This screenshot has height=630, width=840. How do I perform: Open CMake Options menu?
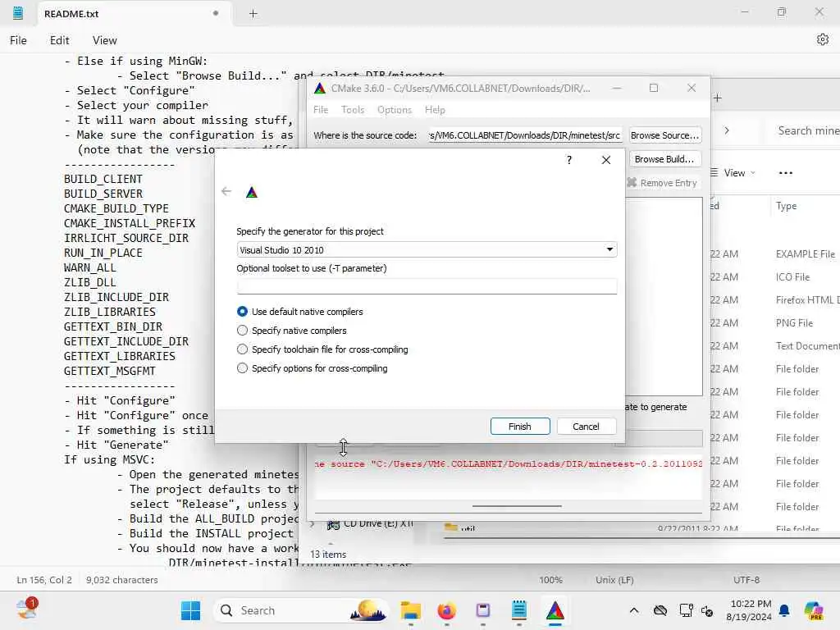point(395,109)
